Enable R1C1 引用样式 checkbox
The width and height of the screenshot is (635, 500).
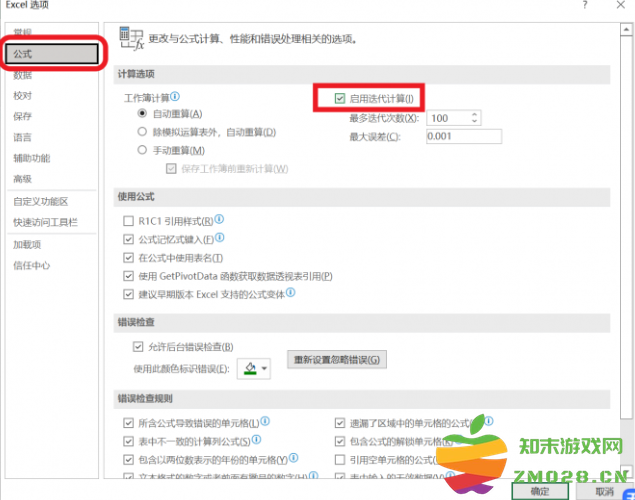point(128,221)
